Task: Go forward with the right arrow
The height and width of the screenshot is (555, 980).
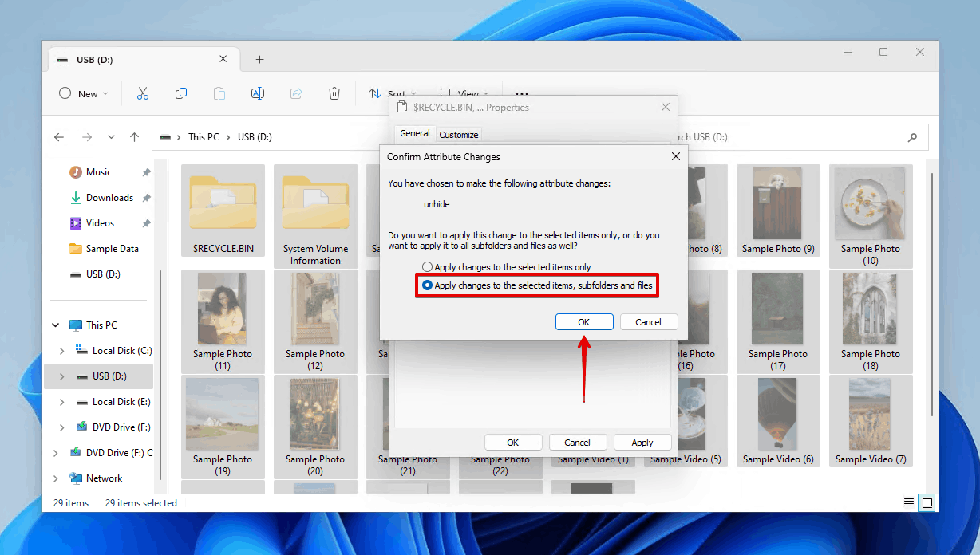Action: (x=86, y=137)
